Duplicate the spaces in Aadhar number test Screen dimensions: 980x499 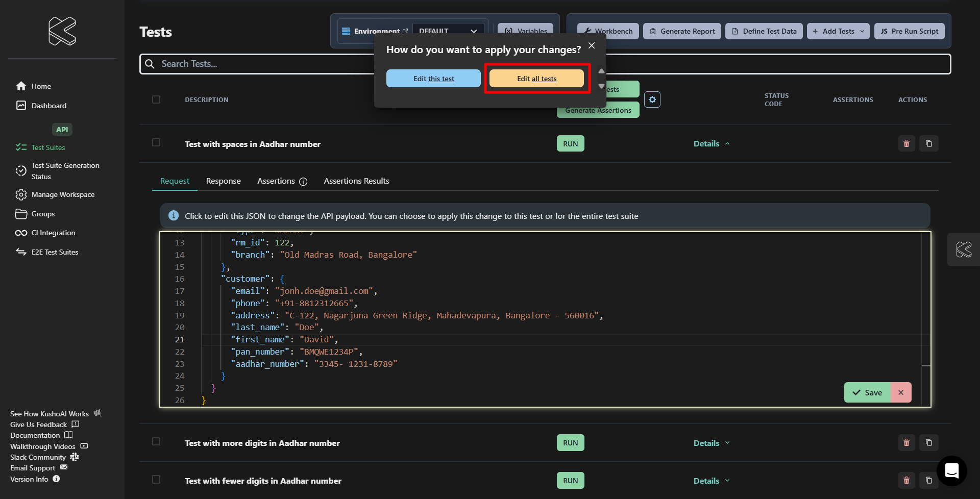[928, 144]
